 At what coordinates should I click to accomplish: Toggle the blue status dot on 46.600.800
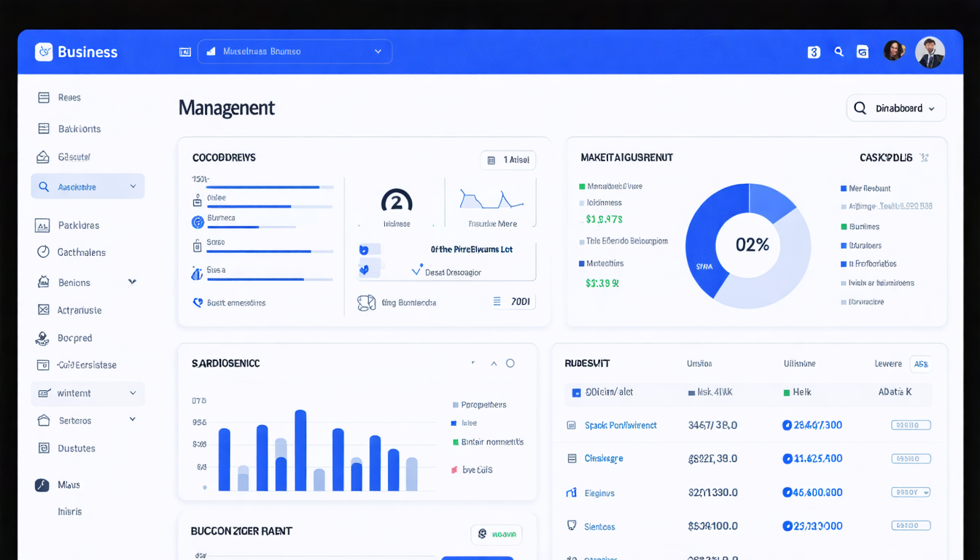(x=787, y=492)
